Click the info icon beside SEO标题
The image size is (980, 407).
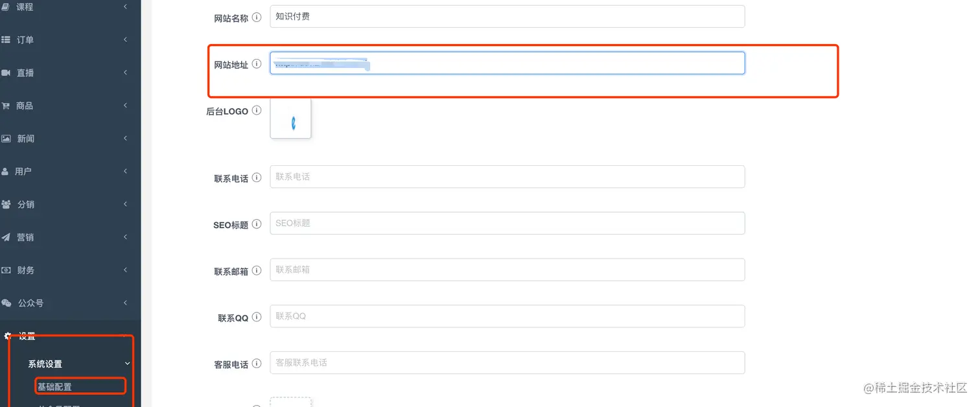point(257,224)
